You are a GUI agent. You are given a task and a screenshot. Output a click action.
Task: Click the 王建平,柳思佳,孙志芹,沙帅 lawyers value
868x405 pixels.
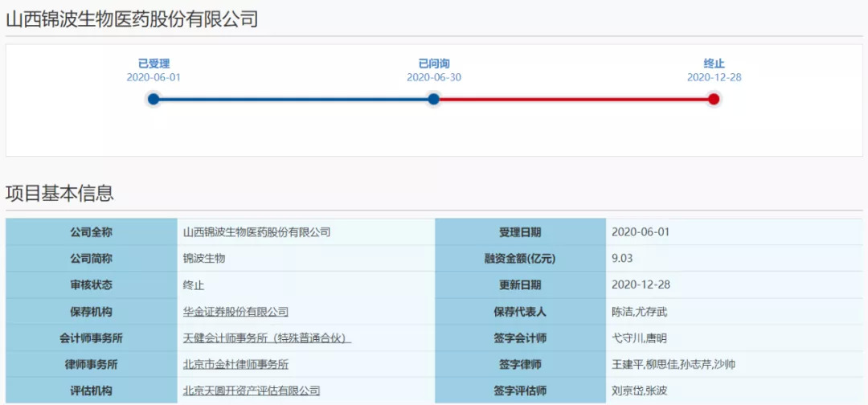pos(674,365)
